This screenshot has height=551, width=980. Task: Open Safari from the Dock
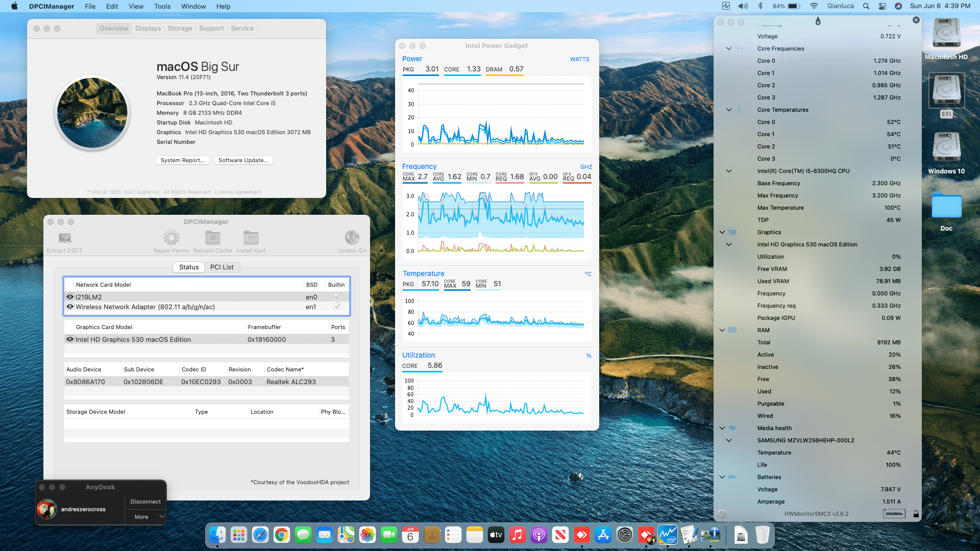coord(260,535)
